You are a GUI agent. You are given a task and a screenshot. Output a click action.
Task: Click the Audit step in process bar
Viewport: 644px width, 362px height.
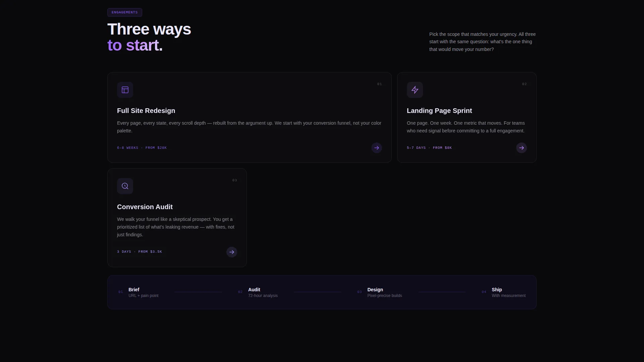[x=258, y=292]
